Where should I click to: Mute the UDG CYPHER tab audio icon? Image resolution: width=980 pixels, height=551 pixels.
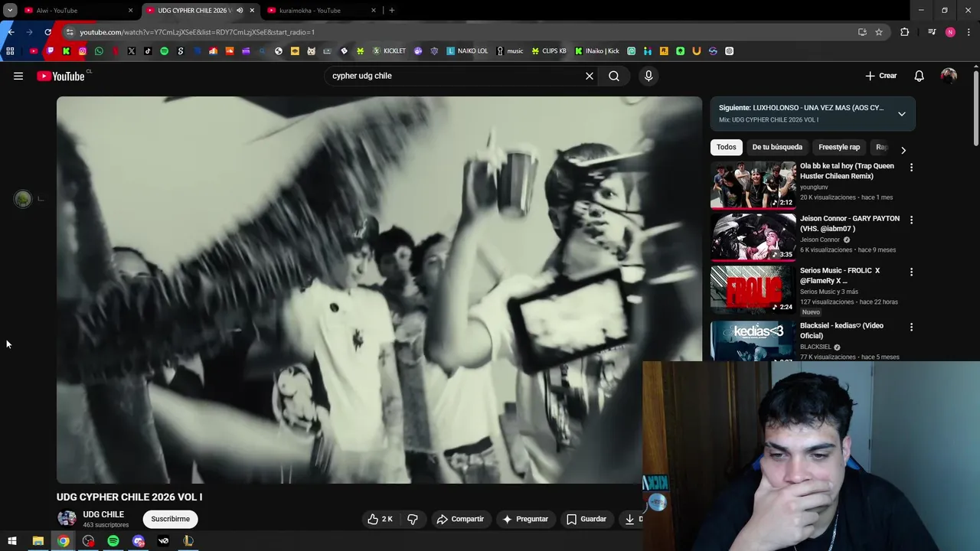click(x=240, y=11)
